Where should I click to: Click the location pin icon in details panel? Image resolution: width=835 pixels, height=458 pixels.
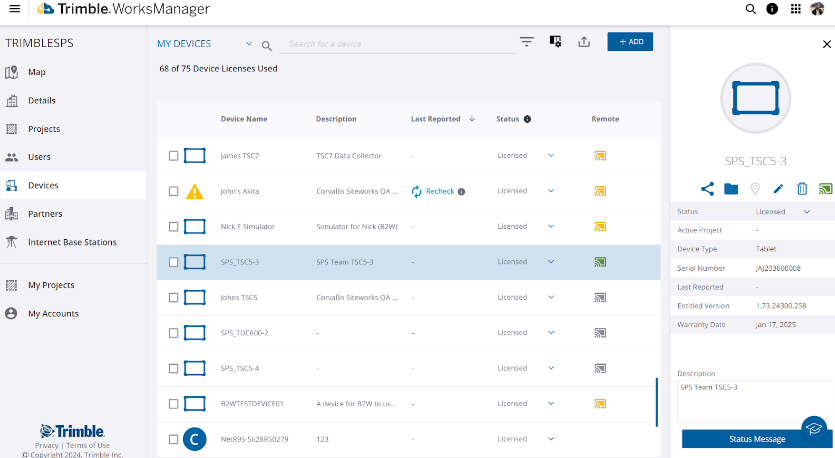pyautogui.click(x=755, y=189)
